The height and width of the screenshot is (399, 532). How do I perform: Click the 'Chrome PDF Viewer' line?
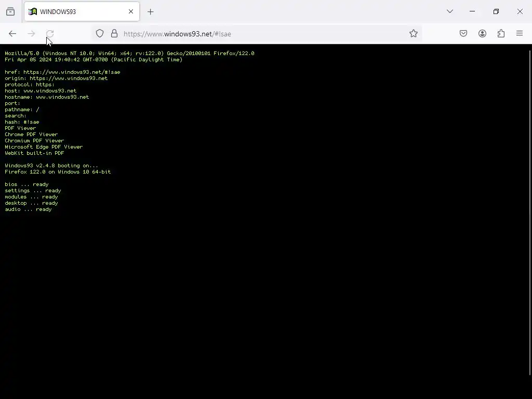click(31, 135)
